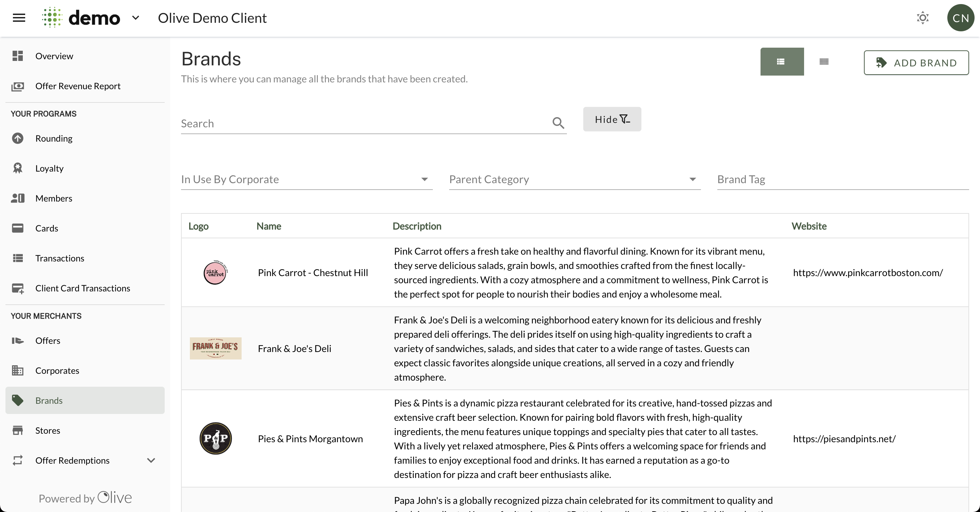
Task: Toggle the light/dark theme sun icon
Action: [922, 18]
